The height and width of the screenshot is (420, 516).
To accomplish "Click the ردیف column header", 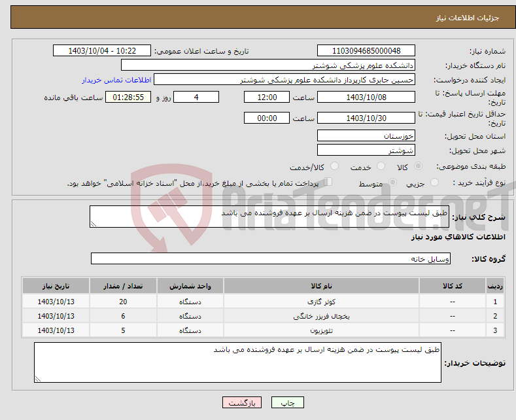I will (495, 286).
